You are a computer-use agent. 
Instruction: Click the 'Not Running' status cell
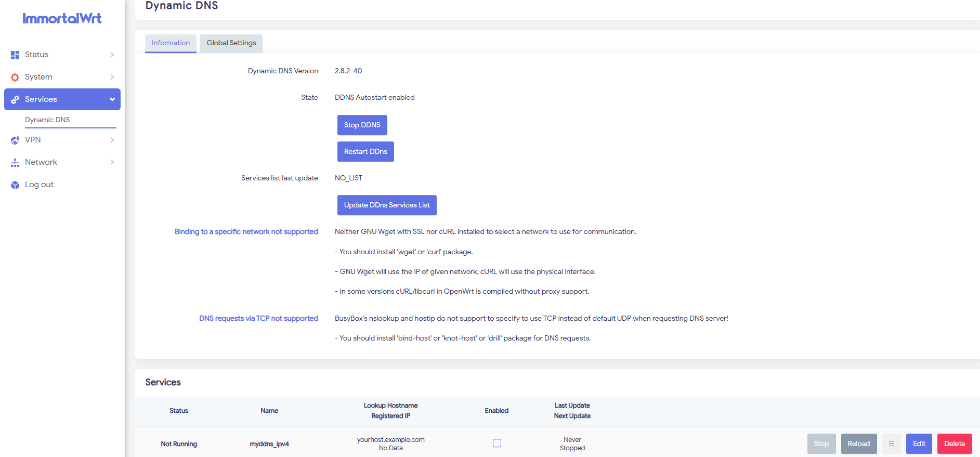point(179,443)
